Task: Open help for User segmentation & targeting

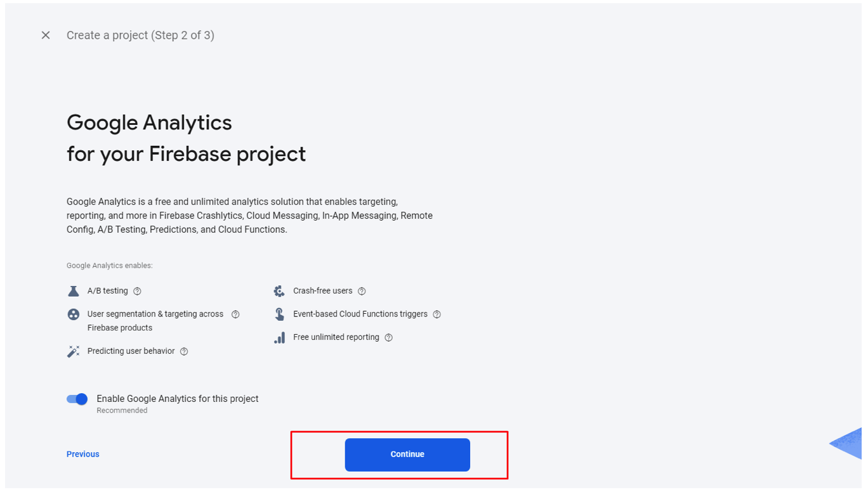Action: (235, 314)
